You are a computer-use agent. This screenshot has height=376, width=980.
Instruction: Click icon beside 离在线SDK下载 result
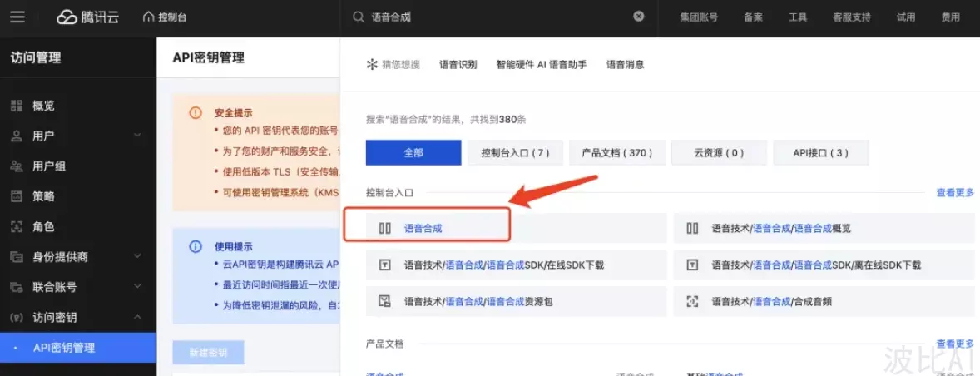tap(692, 265)
